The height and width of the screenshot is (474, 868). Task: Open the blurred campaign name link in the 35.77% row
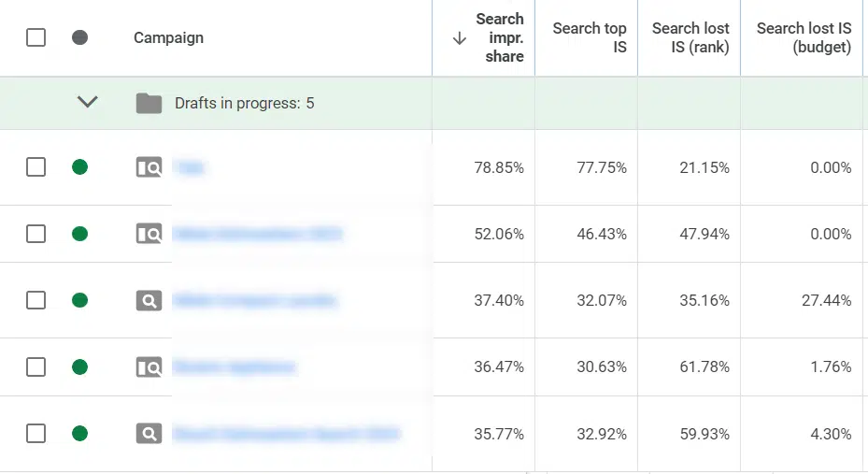[286, 433]
